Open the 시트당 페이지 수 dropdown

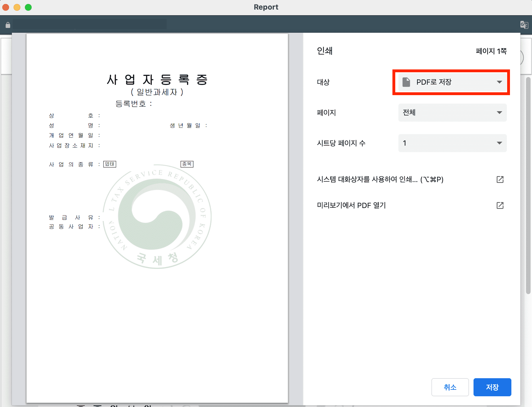(452, 143)
